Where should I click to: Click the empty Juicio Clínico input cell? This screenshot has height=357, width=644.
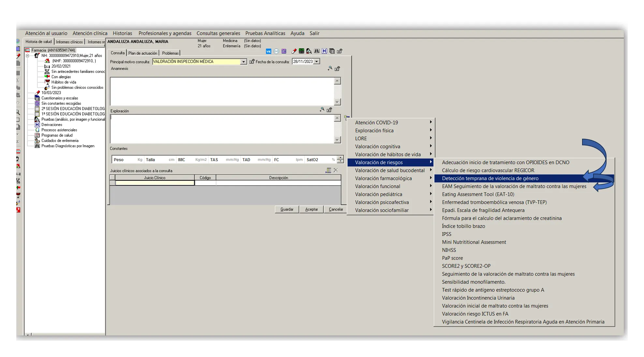pos(155,183)
